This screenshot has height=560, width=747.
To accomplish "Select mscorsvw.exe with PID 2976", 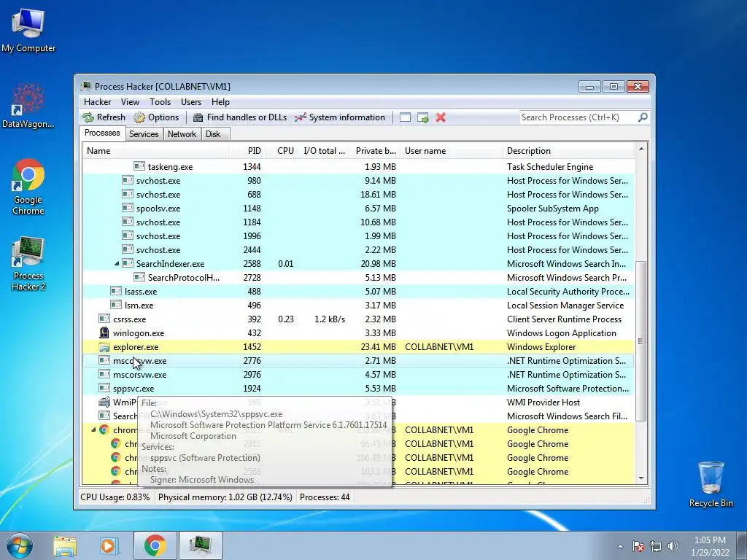I will click(x=358, y=375).
